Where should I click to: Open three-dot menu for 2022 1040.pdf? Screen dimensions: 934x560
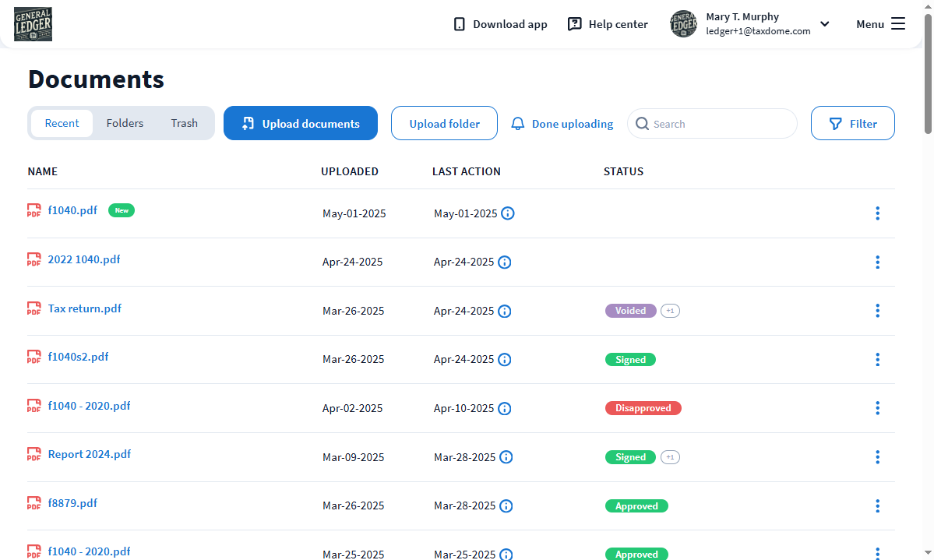pyautogui.click(x=877, y=262)
